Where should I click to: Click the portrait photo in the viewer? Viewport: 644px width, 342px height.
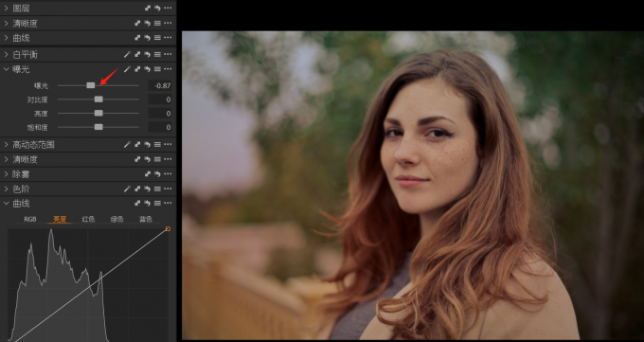tap(413, 186)
